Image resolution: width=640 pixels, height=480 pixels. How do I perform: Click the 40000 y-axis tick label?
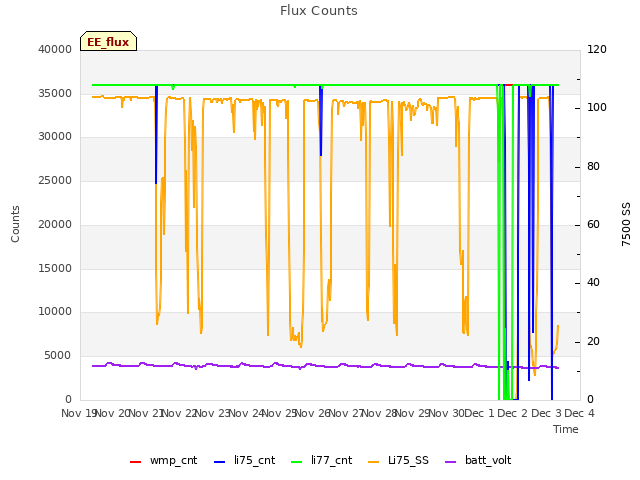coord(55,49)
